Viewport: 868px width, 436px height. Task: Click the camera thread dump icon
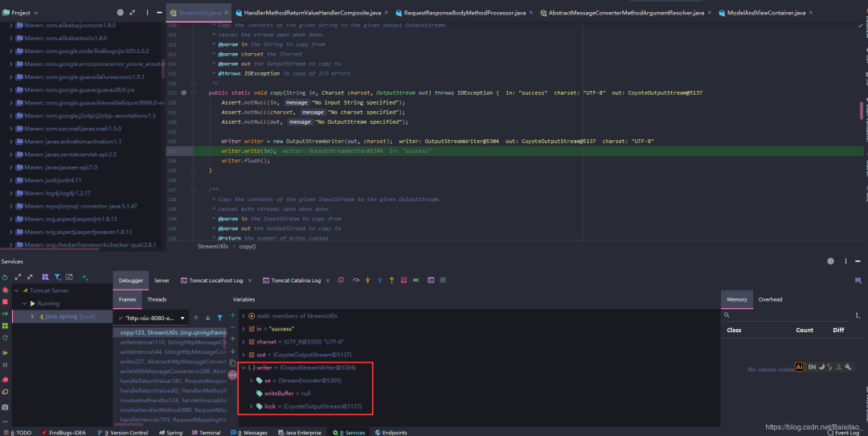point(5,407)
